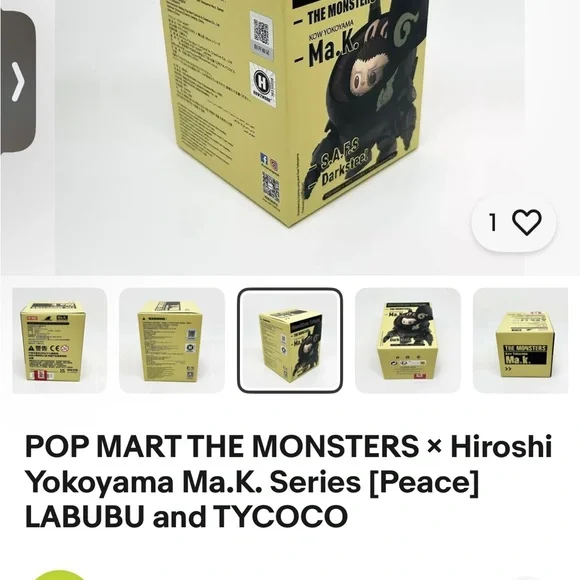Select fourth thumbnail showing figure on top
Image resolution: width=580 pixels, height=580 pixels.
pos(408,340)
